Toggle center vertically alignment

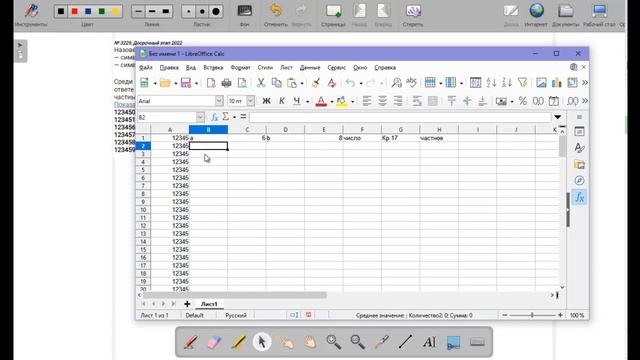coord(467,101)
